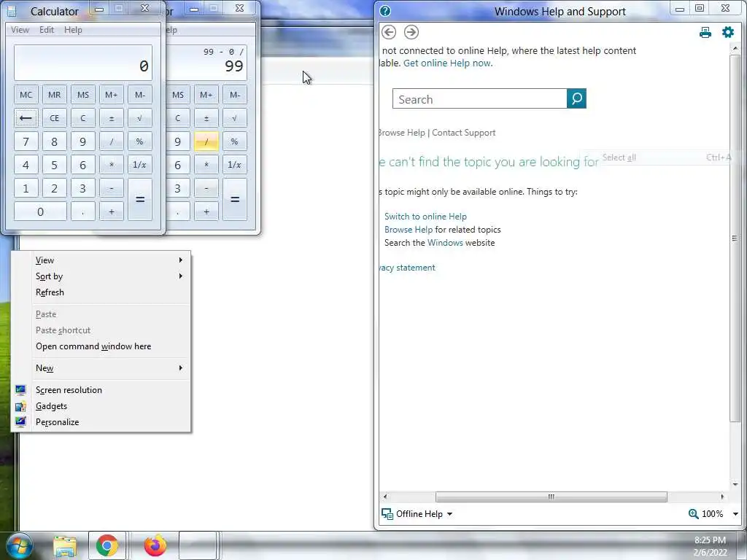Choose Personalize from context menu
This screenshot has height=560, width=747.
coord(101,422)
